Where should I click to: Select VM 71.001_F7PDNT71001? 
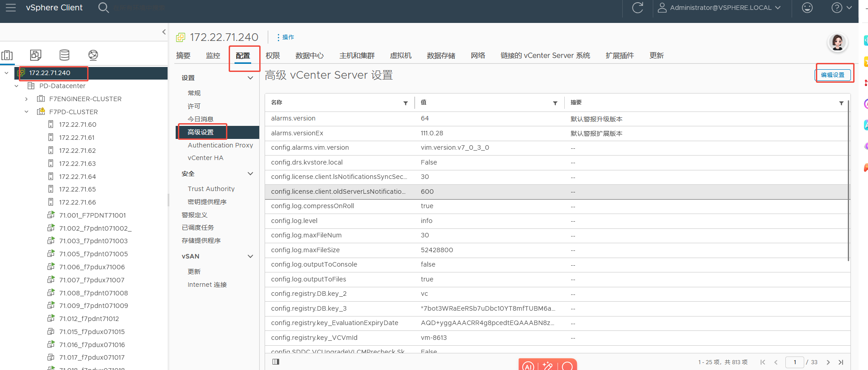coord(92,215)
